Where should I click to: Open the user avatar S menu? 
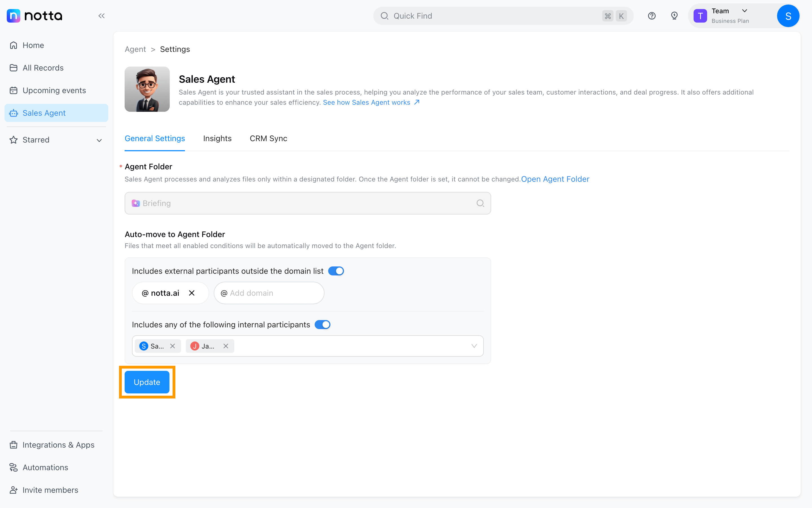point(788,16)
